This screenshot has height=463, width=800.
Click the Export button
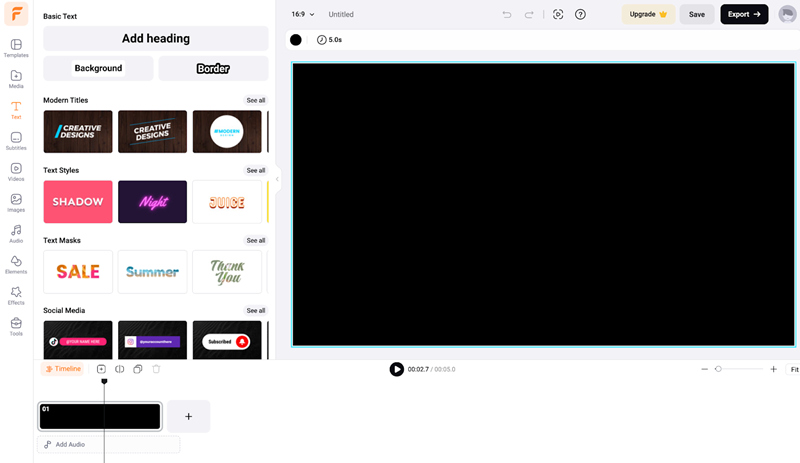(744, 14)
